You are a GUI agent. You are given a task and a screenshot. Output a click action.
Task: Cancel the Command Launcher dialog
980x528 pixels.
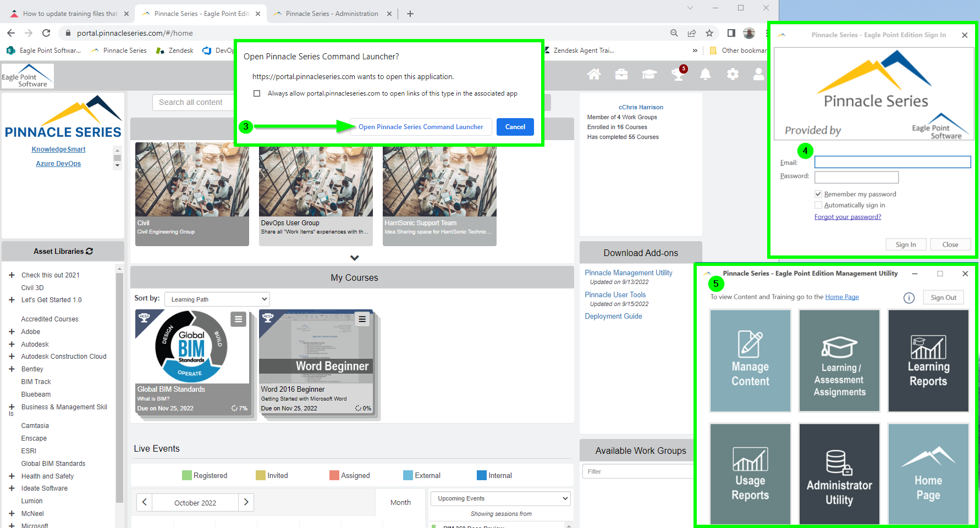[x=515, y=127]
